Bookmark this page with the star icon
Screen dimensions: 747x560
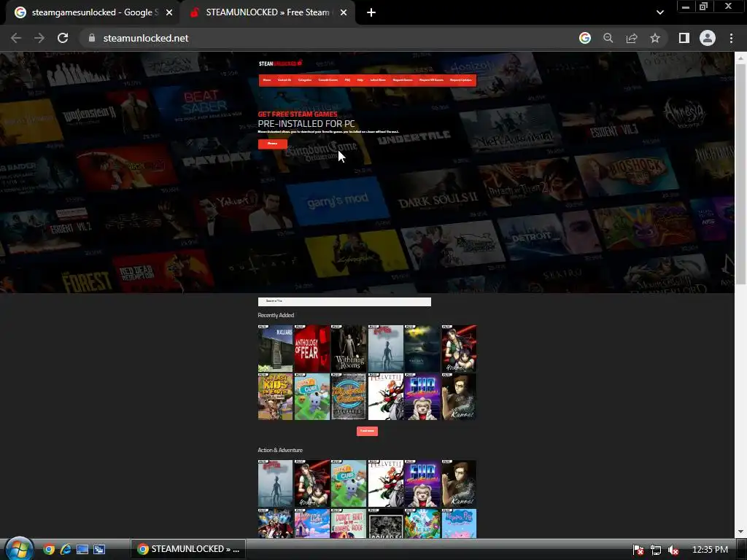click(x=655, y=38)
